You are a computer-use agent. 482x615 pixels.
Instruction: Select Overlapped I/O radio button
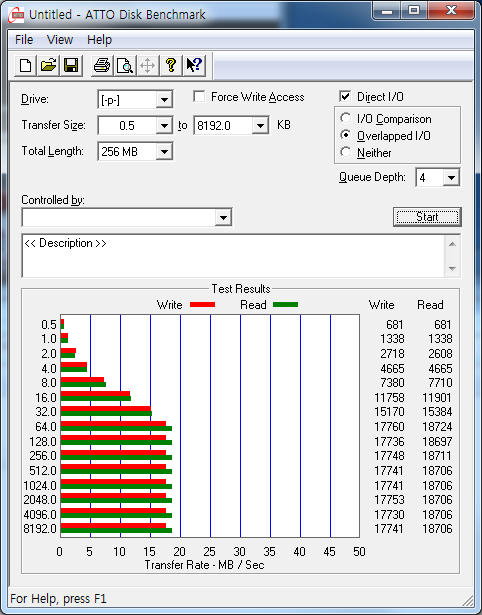click(x=346, y=135)
